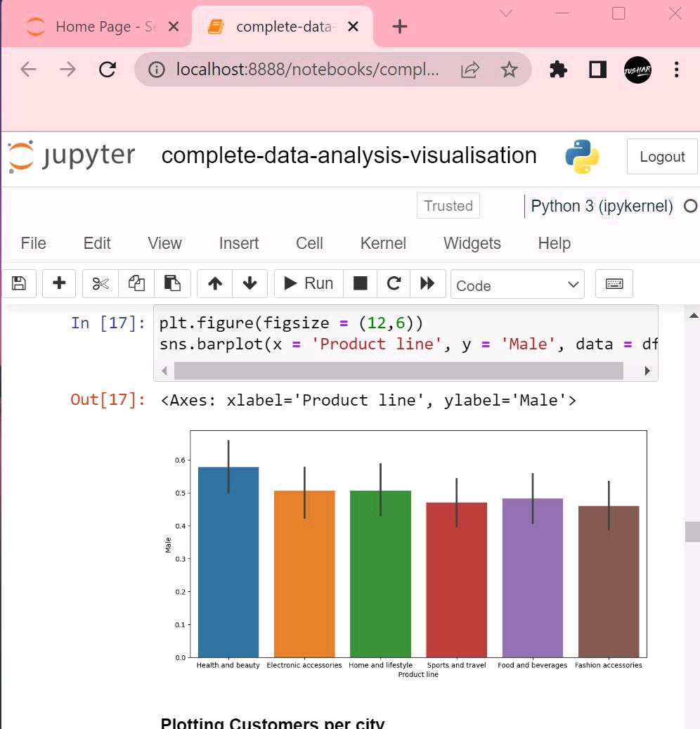Click the code cell horizontal scrollbar thumb

click(398, 371)
